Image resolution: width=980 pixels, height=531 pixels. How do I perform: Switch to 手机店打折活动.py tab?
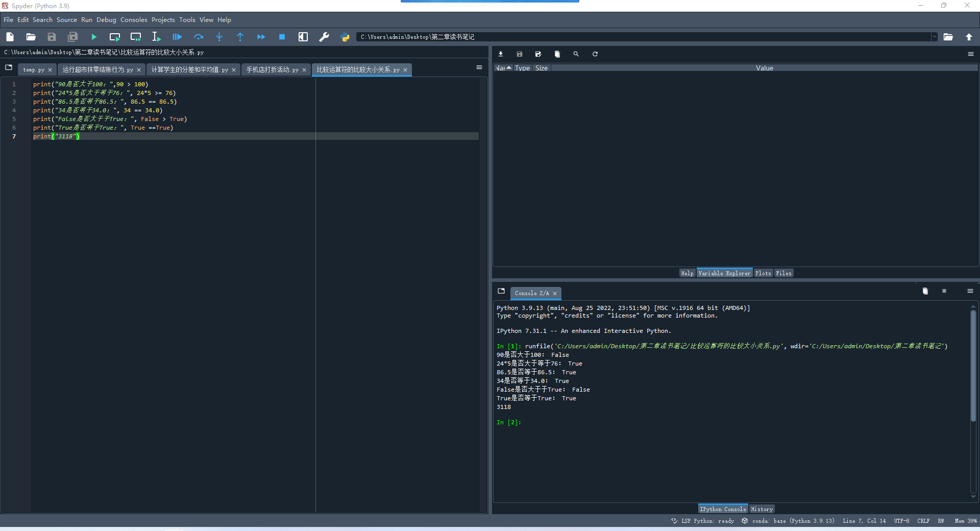273,70
